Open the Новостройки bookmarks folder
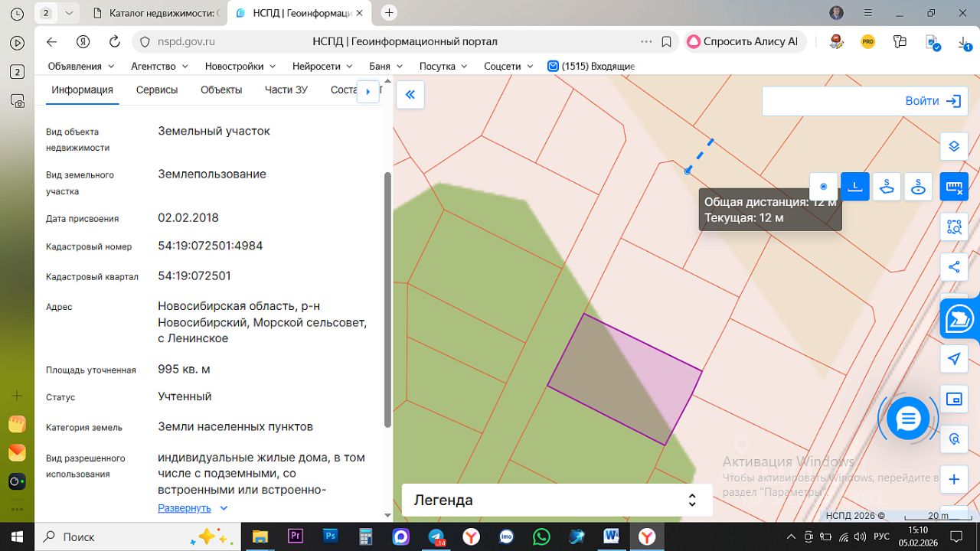 (x=240, y=67)
